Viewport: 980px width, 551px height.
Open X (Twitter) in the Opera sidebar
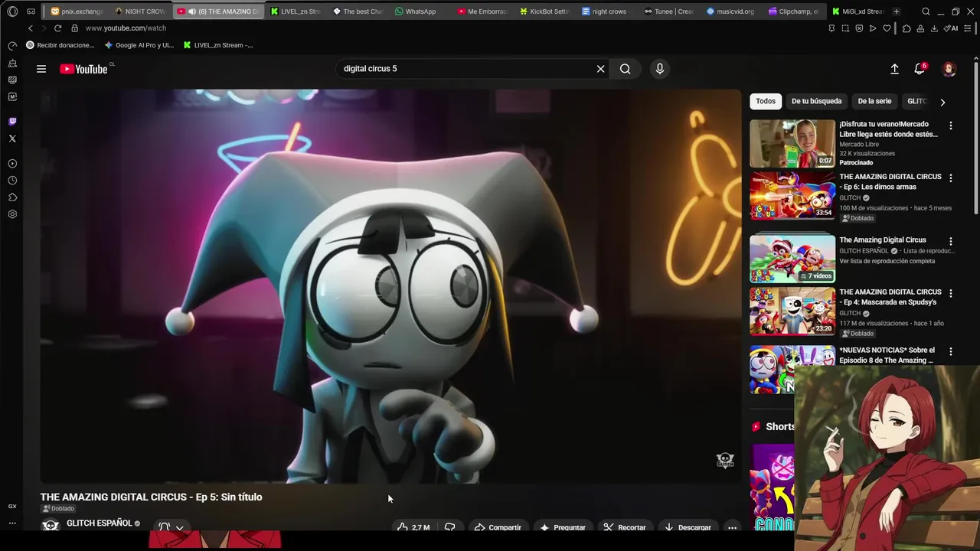click(12, 139)
